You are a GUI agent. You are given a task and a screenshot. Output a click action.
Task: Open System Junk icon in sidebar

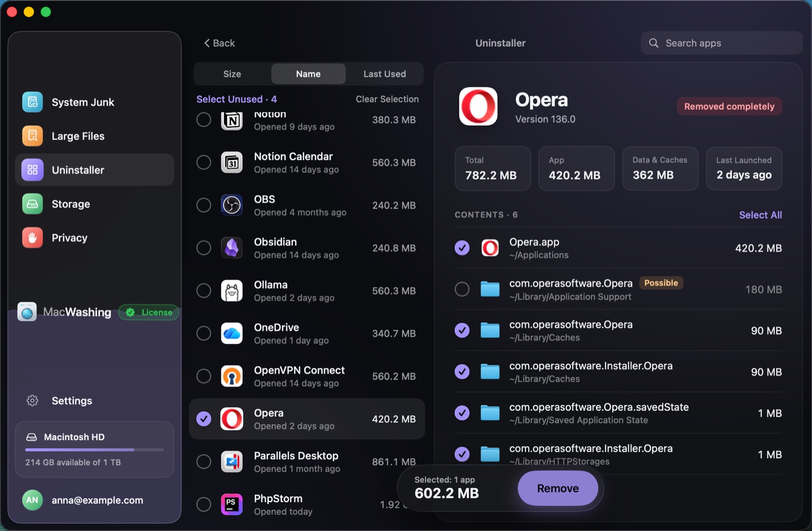(x=32, y=102)
